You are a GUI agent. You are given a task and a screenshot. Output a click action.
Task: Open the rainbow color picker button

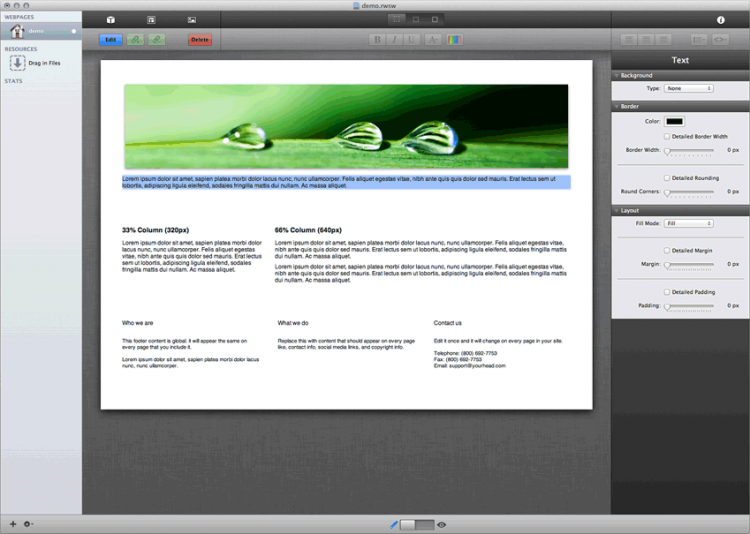tap(454, 40)
